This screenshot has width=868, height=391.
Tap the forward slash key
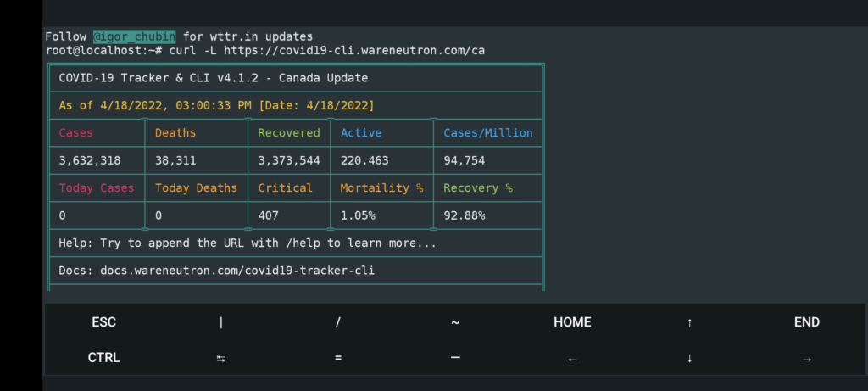(337, 322)
